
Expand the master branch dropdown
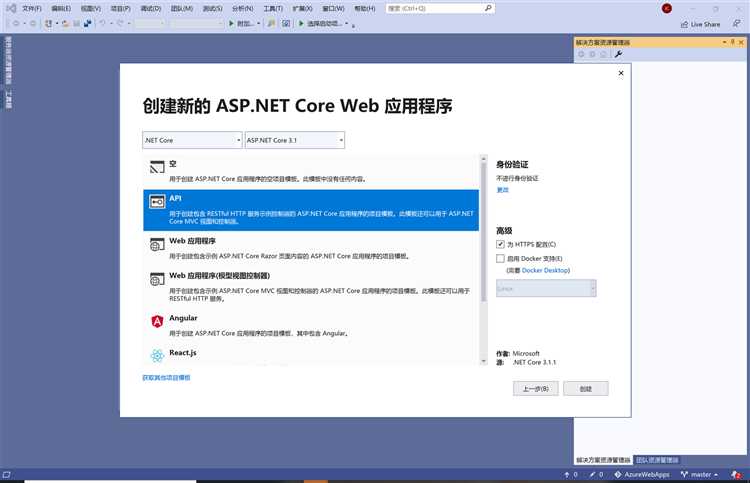(x=716, y=475)
